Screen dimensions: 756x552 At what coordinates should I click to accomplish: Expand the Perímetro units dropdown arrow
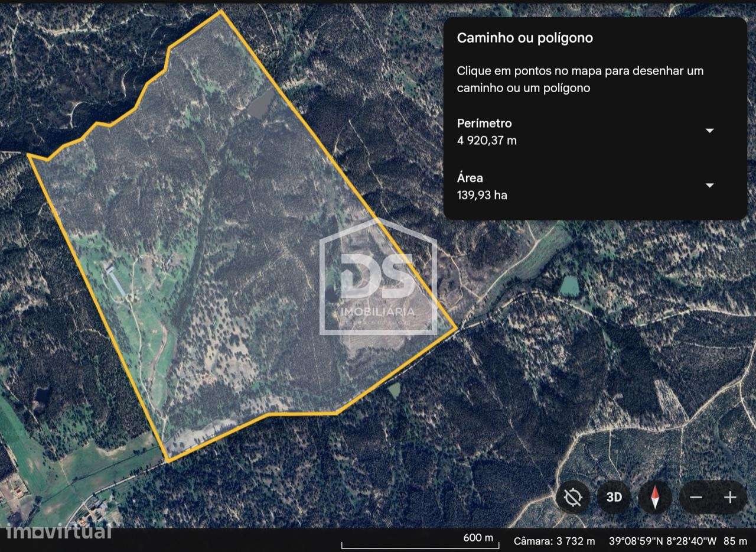pos(710,131)
